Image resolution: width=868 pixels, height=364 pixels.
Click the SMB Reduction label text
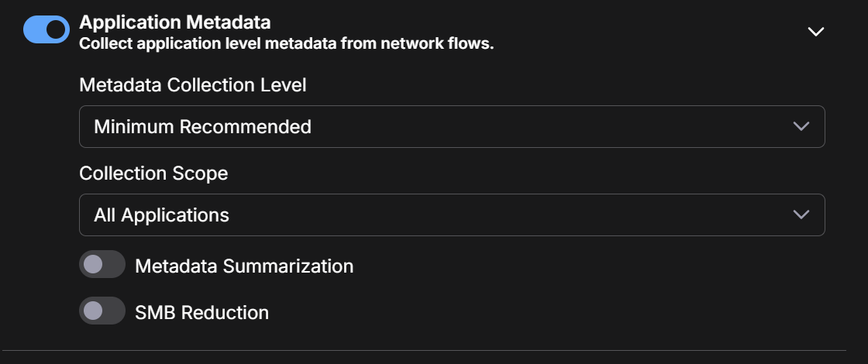tap(201, 313)
